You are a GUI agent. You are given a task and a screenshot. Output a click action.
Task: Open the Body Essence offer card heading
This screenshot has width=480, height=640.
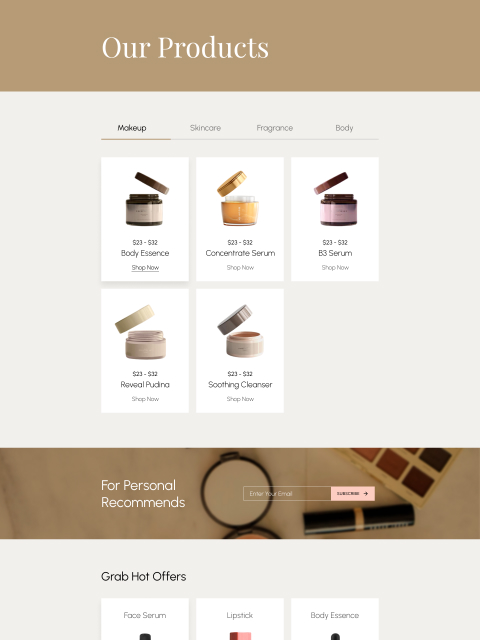pyautogui.click(x=335, y=615)
